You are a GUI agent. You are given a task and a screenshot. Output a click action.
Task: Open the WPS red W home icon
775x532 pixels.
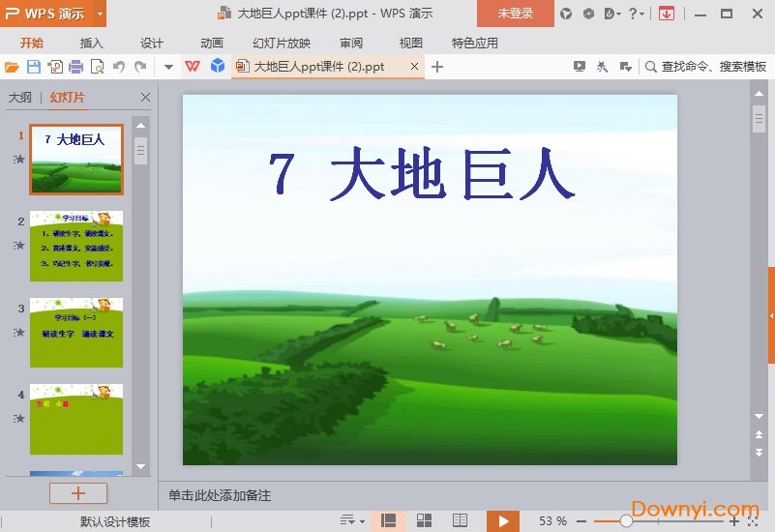(x=193, y=66)
